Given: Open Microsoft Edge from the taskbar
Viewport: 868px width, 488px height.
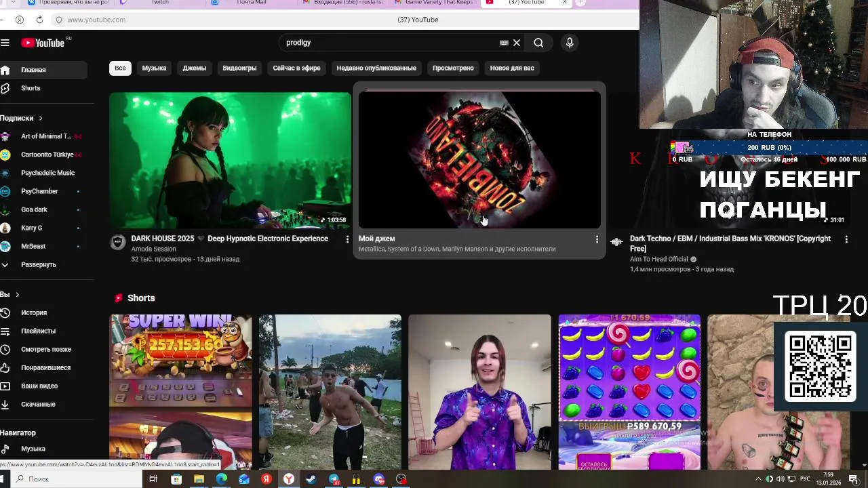Looking at the screenshot, I should pos(221,479).
